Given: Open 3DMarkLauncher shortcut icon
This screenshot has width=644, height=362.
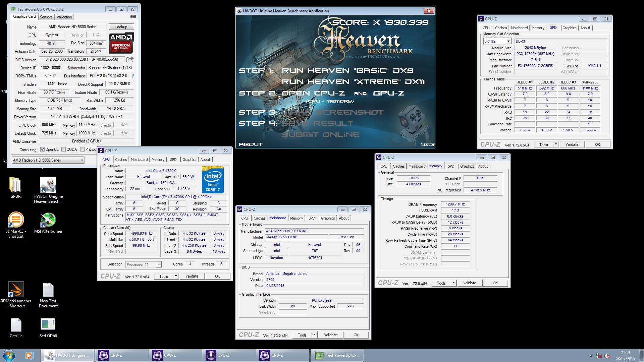Looking at the screenshot, I should 16,289.
